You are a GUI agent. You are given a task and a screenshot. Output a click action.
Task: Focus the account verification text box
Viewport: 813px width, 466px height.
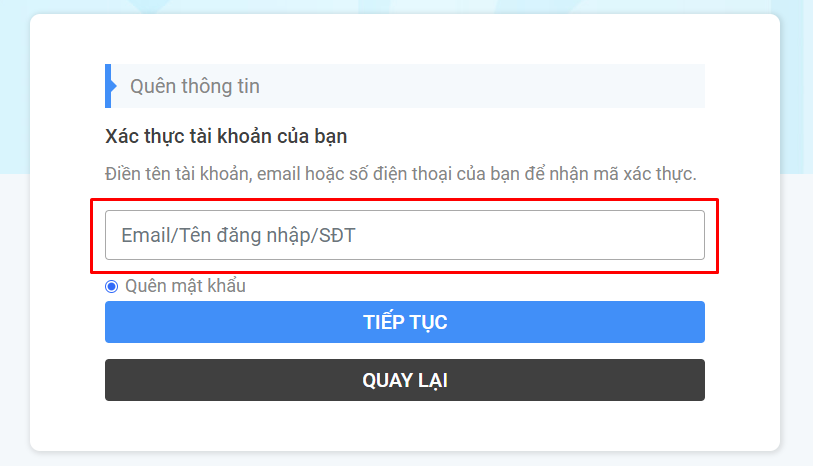pos(404,235)
